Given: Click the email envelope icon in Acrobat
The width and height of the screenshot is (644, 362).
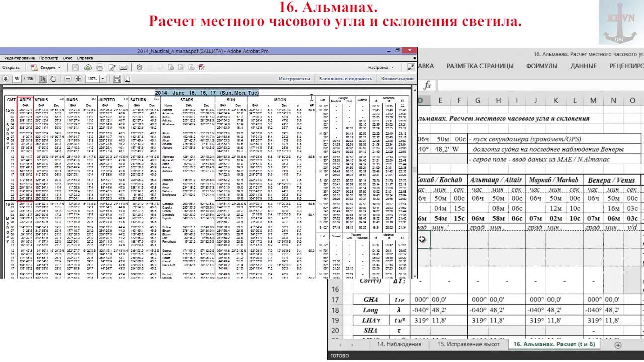Looking at the screenshot, I should pos(123,67).
